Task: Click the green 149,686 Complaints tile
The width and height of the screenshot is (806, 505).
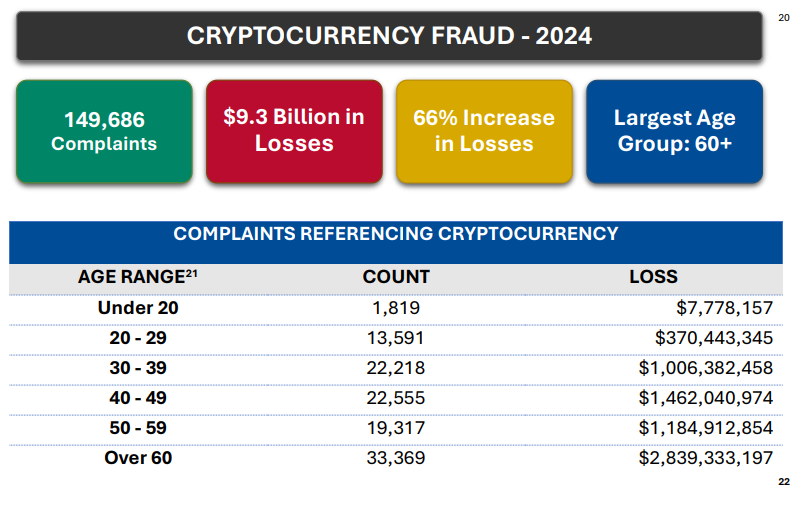Action: point(104,131)
